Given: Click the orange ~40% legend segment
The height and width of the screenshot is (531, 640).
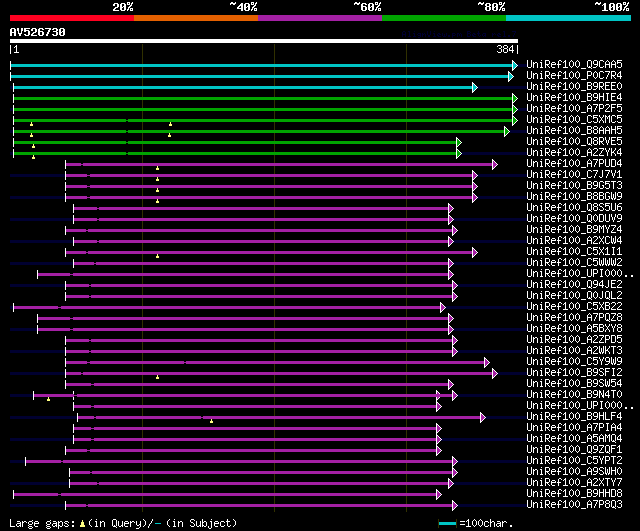Looking at the screenshot, I should (196, 18).
